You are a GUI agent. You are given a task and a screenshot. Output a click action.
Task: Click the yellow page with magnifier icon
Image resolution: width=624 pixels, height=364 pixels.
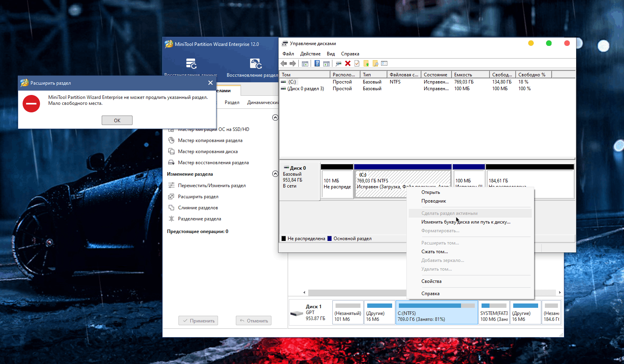375,63
